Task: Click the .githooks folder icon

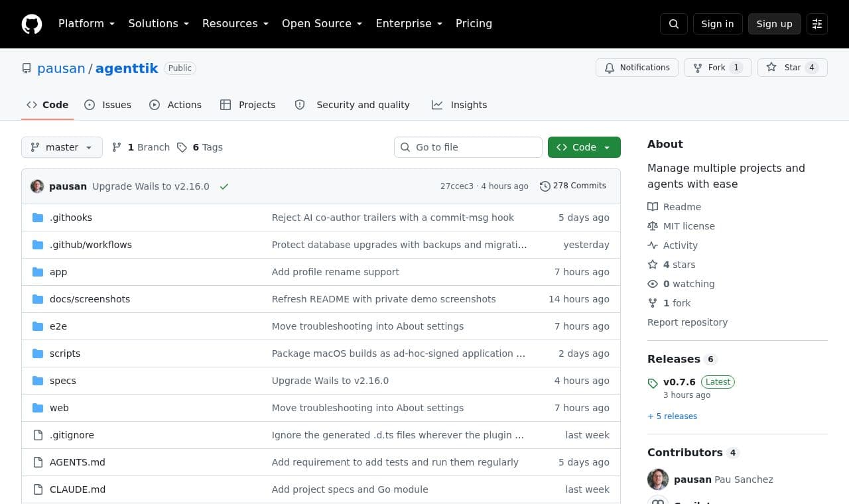Action: (38, 218)
